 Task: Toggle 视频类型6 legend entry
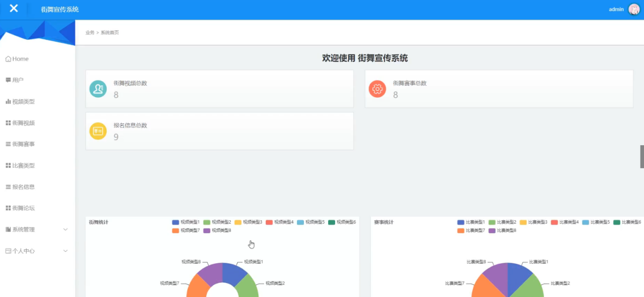click(x=342, y=222)
